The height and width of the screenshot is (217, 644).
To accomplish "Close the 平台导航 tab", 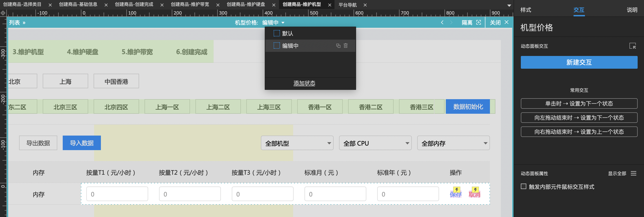I will coord(365,5).
